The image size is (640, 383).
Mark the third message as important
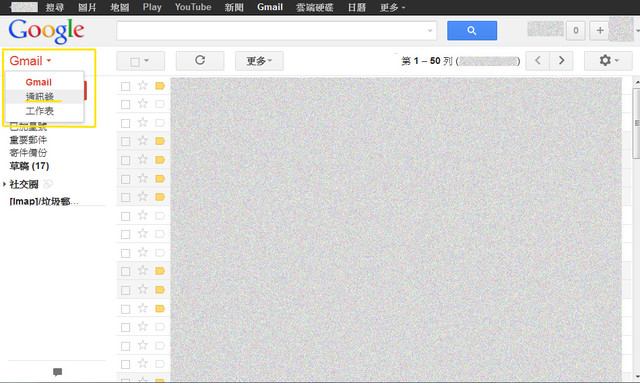(160, 123)
